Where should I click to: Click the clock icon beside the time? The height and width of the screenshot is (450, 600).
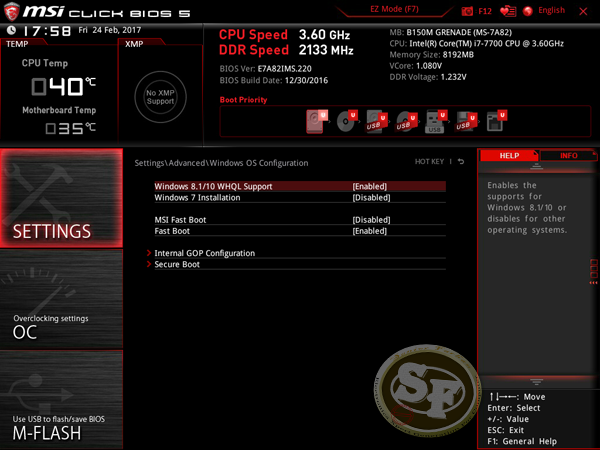pos(11,30)
